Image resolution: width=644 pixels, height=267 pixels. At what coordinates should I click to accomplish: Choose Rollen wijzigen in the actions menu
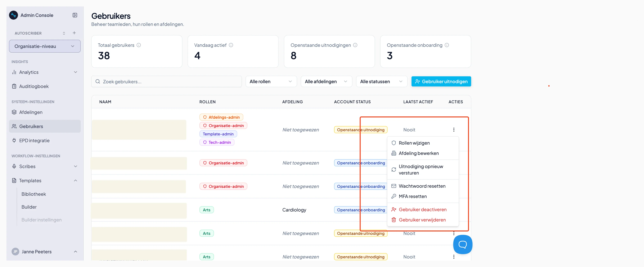[423, 143]
